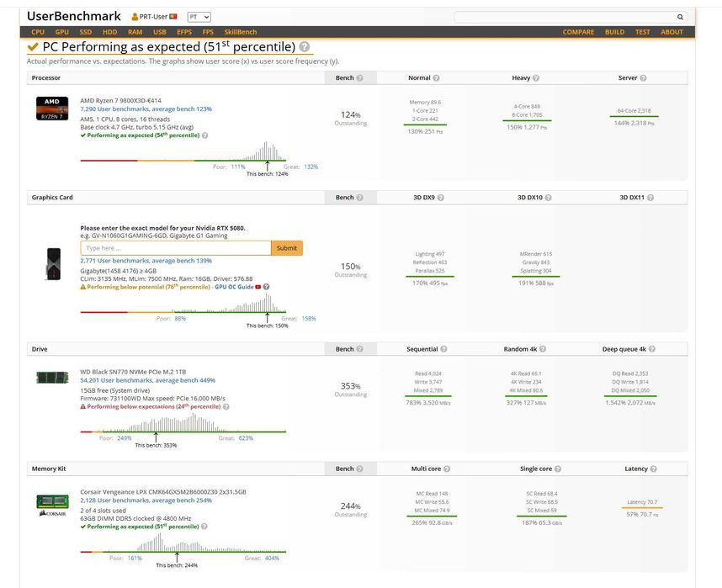Click the processor Poor 111% value
Screen dimensions: 722x588
[x=238, y=167]
